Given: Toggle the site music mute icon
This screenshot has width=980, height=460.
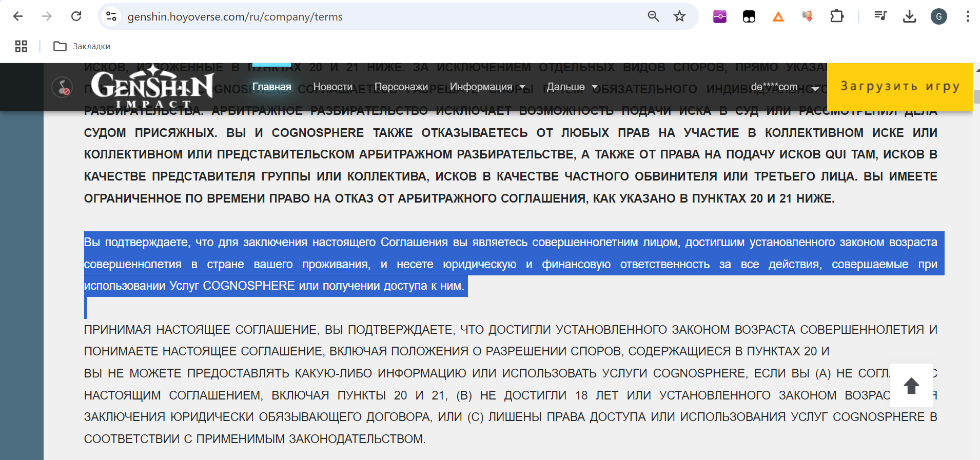Looking at the screenshot, I should point(63,87).
